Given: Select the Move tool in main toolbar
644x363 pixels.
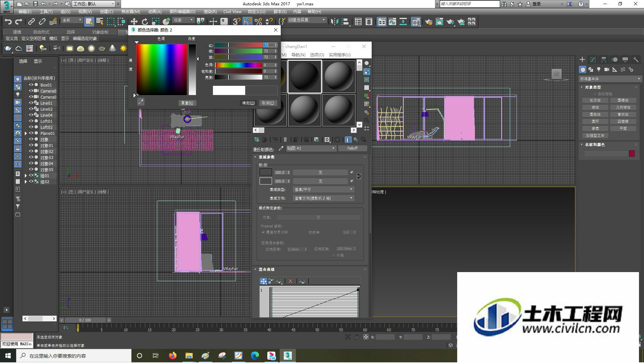Looking at the screenshot, I should coord(134,21).
